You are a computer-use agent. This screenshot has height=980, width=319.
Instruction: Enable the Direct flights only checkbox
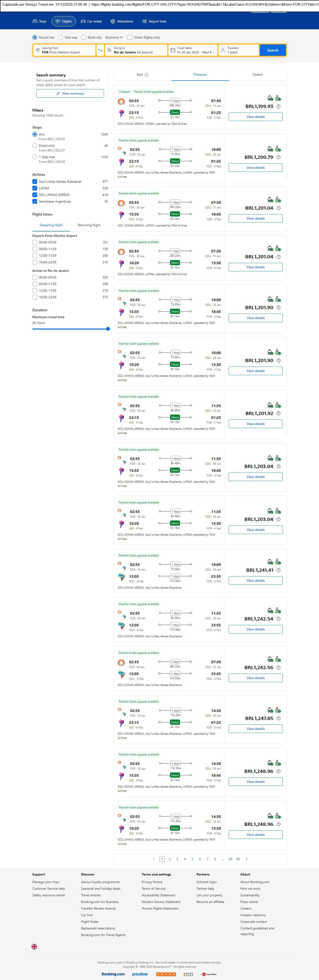point(130,37)
